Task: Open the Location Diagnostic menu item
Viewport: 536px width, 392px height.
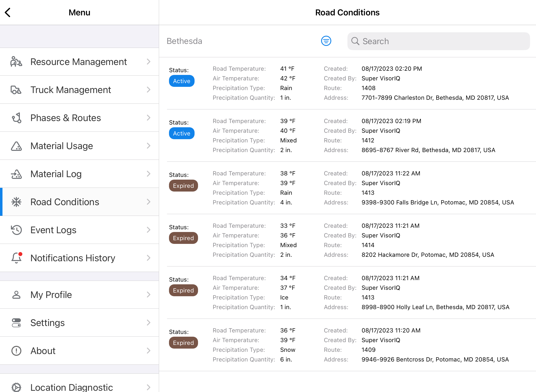Action: coord(71,387)
